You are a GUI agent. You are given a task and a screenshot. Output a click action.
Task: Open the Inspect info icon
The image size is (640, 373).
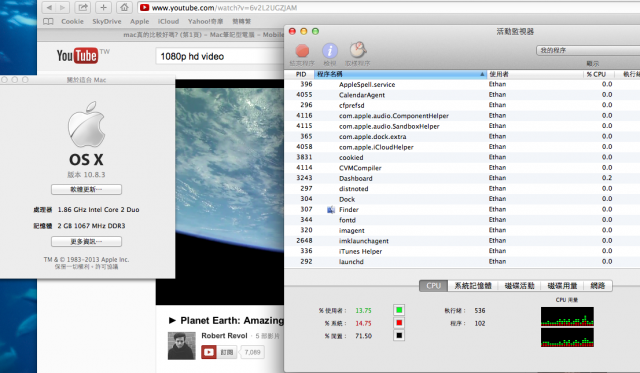[330, 51]
